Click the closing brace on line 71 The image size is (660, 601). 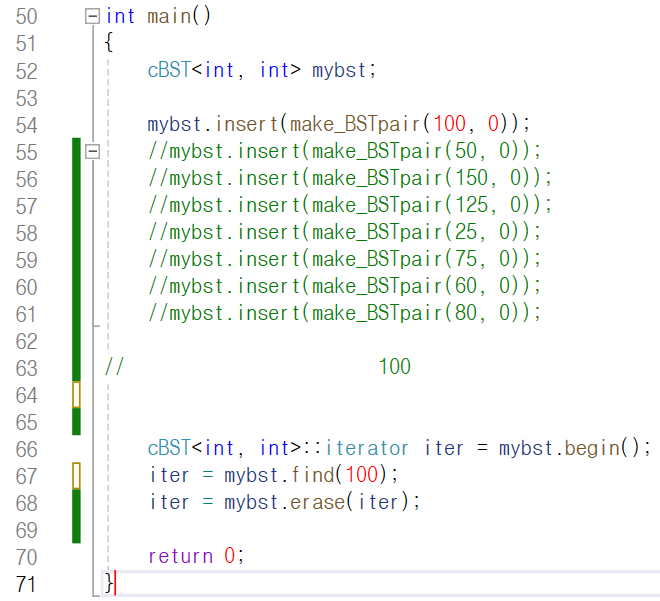pyautogui.click(x=109, y=583)
